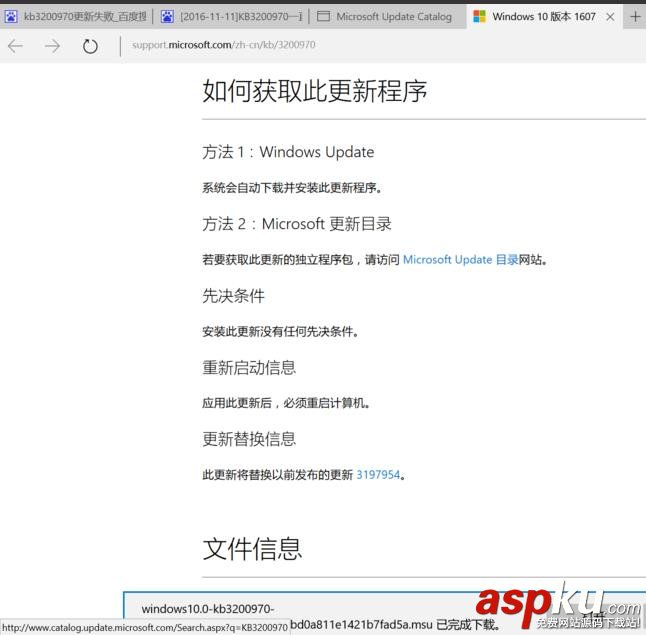Screen dimensions: 646x635
Task: Click the 文件信息 heading
Action: coord(252,549)
